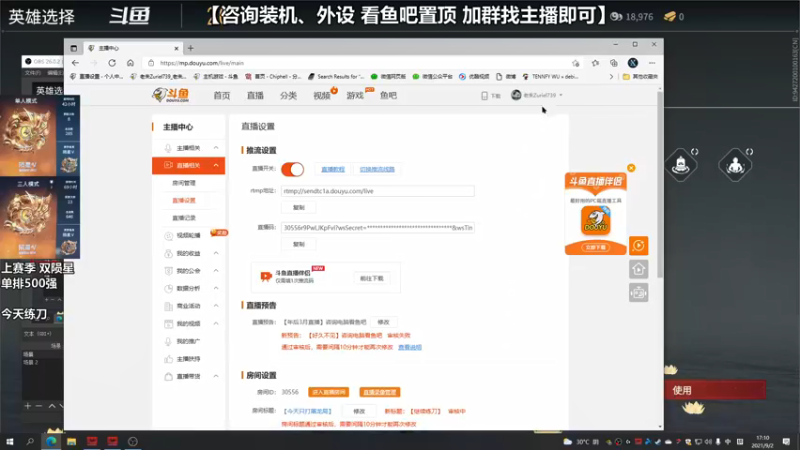Open the browser profile avatar

(633, 63)
